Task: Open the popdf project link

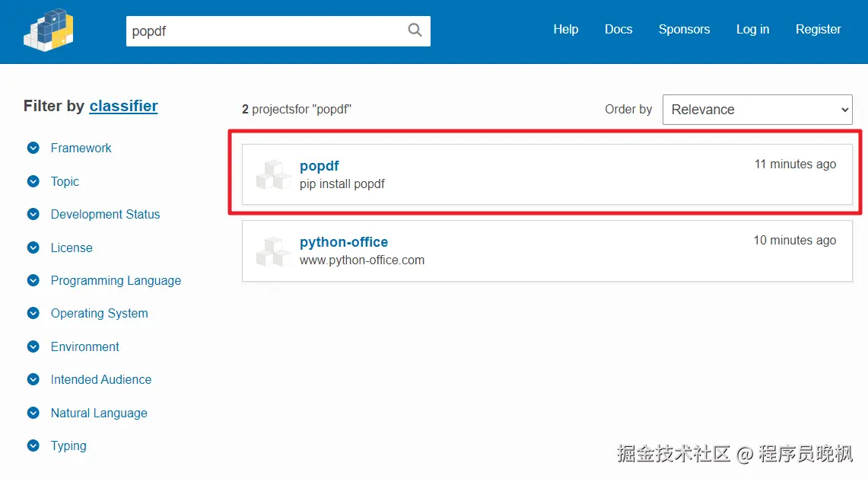Action: click(x=320, y=166)
